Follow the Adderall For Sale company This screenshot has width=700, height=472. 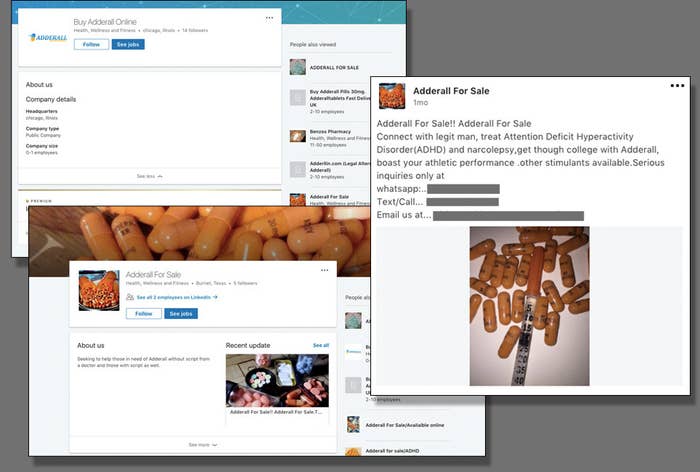point(144,313)
